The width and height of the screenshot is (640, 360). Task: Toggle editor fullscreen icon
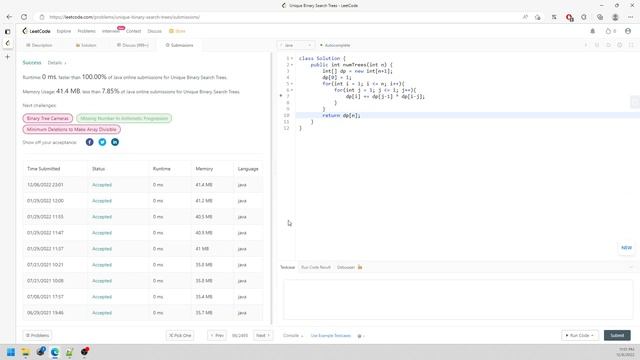(631, 45)
